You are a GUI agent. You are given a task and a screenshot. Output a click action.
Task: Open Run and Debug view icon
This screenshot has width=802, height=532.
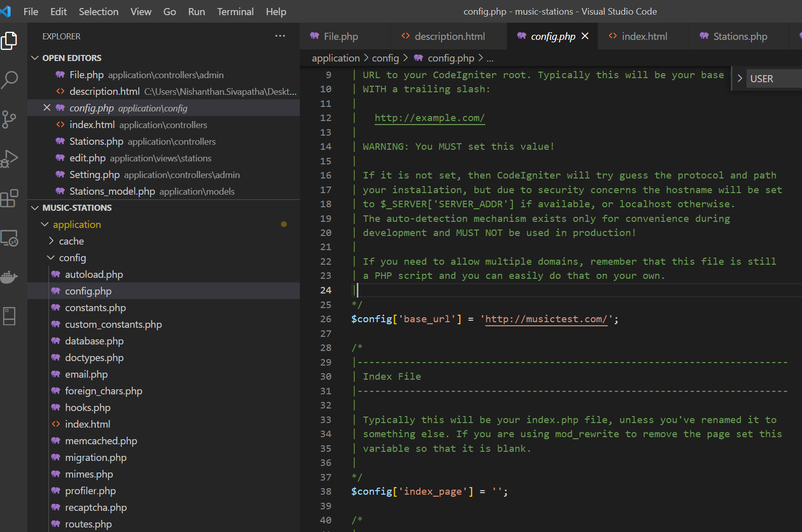[x=9, y=158]
